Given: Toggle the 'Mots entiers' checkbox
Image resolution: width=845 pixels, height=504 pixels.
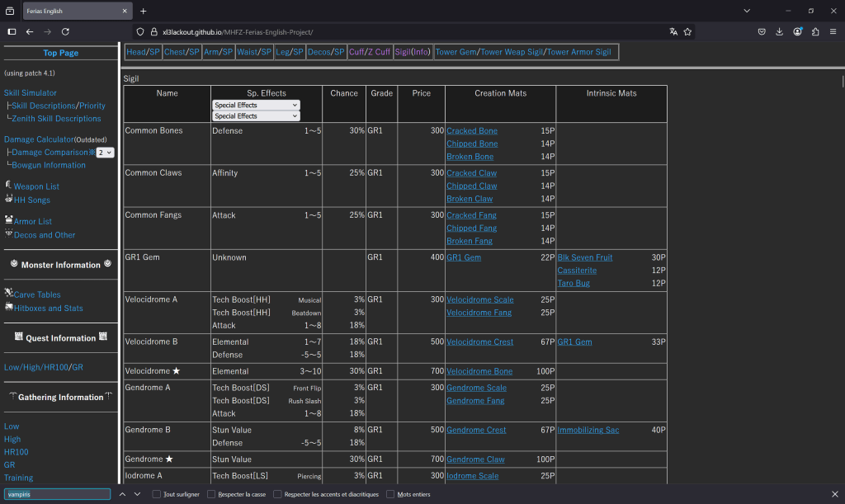Looking at the screenshot, I should click(x=390, y=494).
